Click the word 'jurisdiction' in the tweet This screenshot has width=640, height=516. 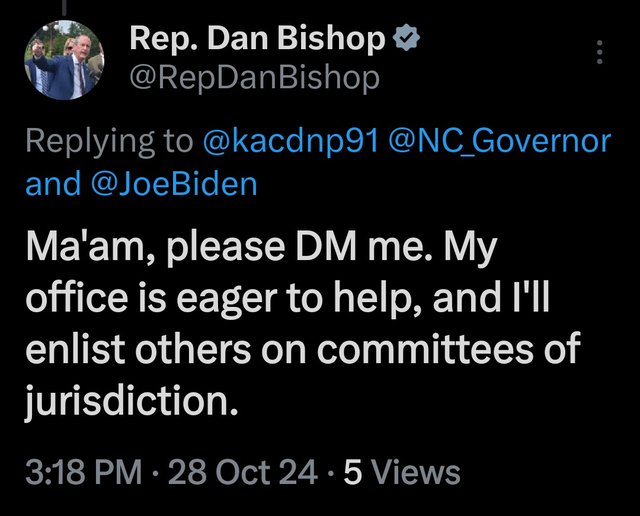[128, 401]
